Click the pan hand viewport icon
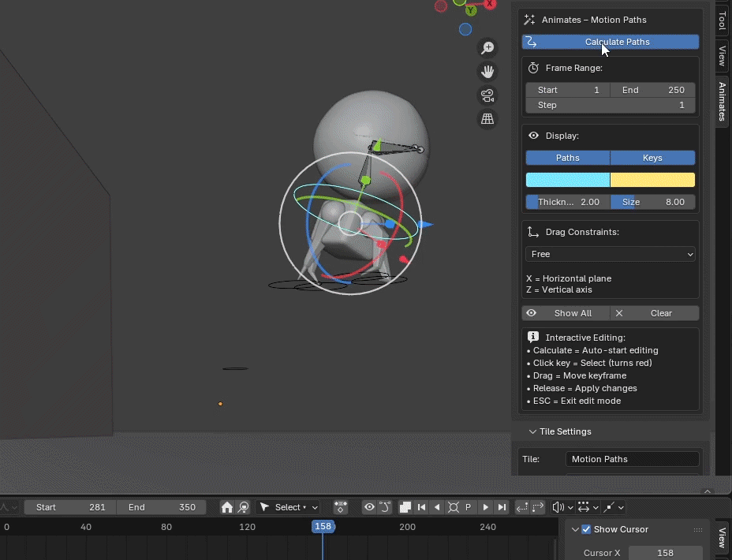The height and width of the screenshot is (560, 732). (487, 72)
